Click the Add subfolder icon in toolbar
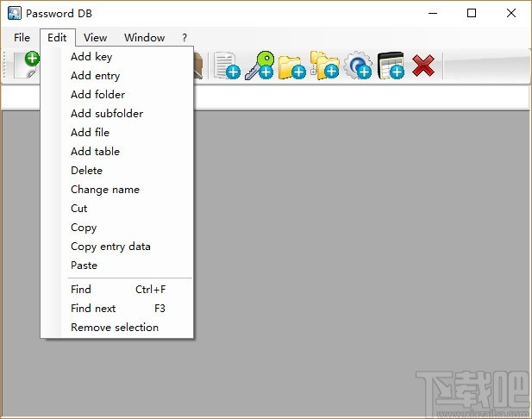Screen dimensions: 532x419 pyautogui.click(x=325, y=66)
